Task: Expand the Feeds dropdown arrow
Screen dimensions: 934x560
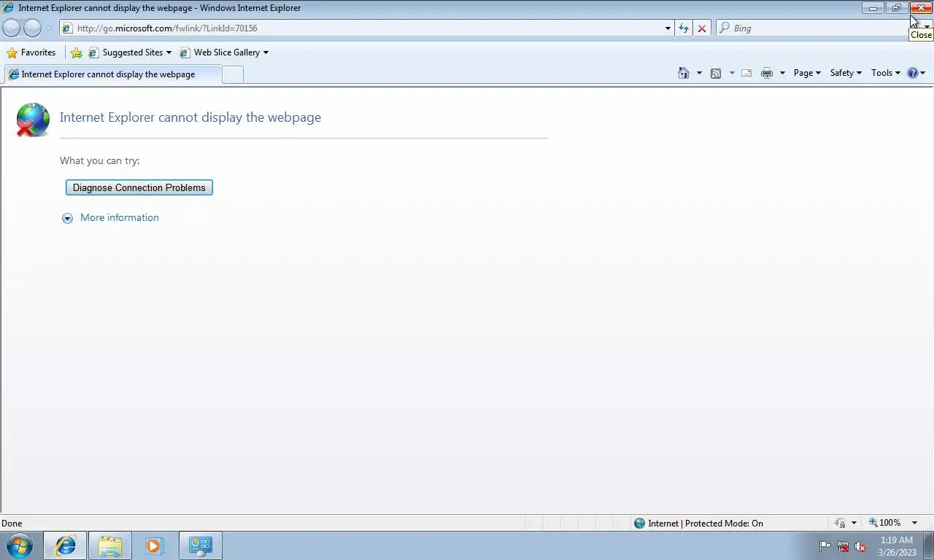Action: pyautogui.click(x=732, y=73)
